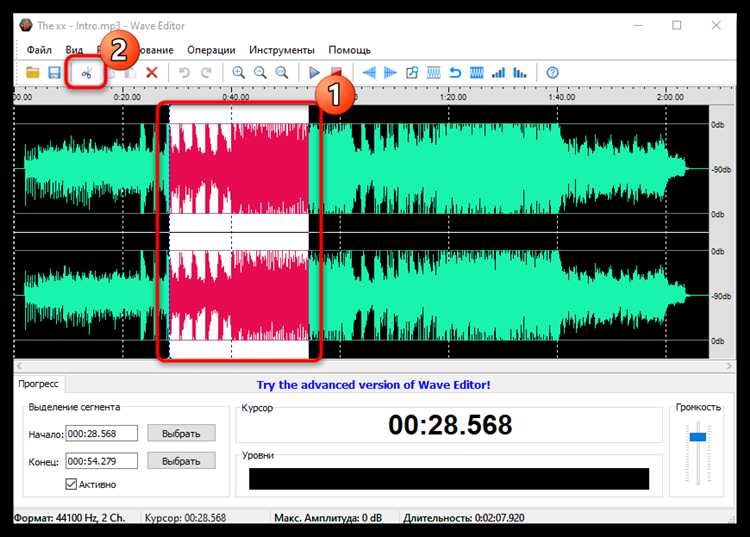Click the black Уровни level meter bar

[449, 479]
